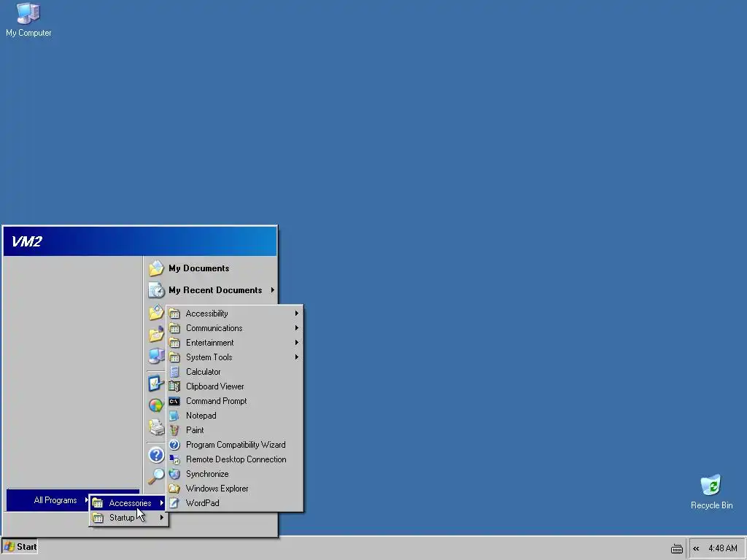This screenshot has height=560, width=747.
Task: Select Accessories in the All Programs menu
Action: coord(128,503)
